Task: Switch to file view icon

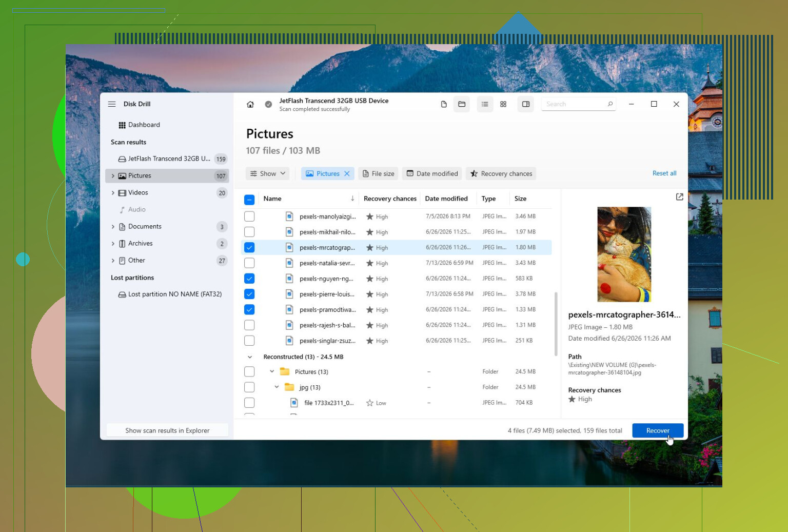Action: [444, 104]
